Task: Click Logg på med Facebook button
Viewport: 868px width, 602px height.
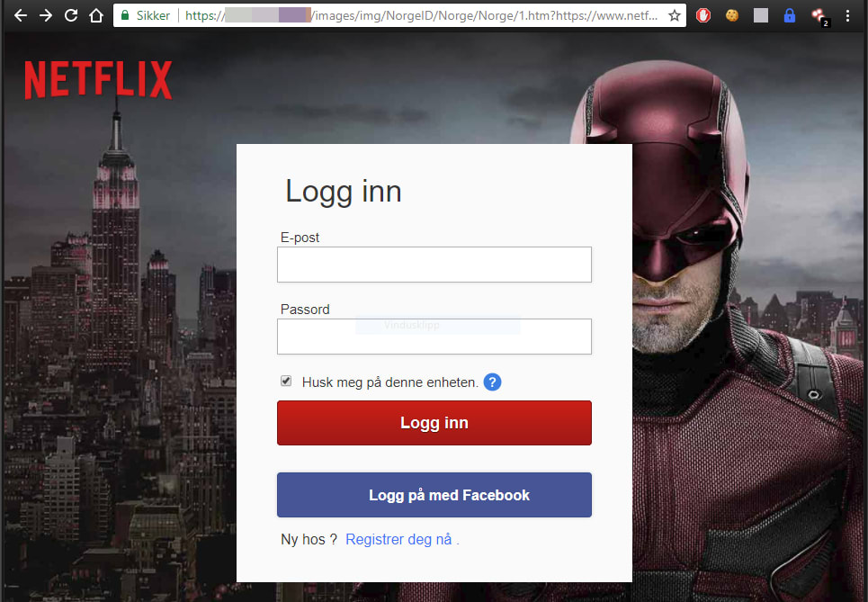Action: (x=434, y=495)
